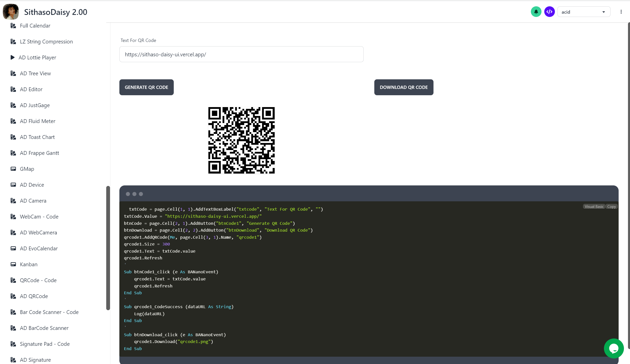Expand the acid theme dropdown
The image size is (630, 364).
584,12
